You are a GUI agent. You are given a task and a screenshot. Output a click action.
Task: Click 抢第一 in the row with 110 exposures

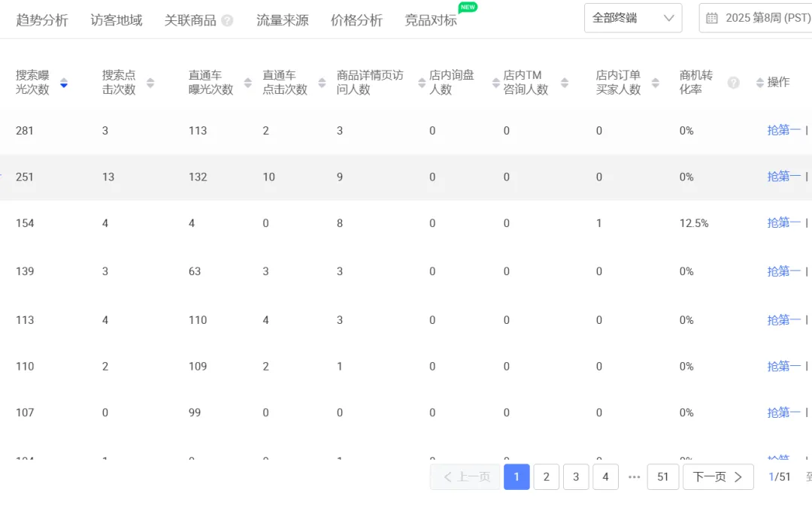point(783,367)
